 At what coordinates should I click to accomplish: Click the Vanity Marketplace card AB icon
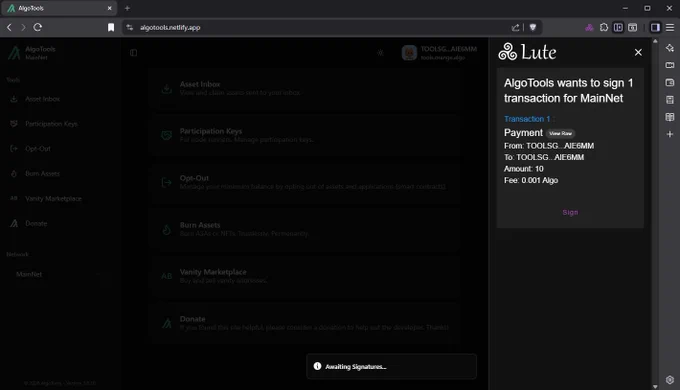coord(167,276)
